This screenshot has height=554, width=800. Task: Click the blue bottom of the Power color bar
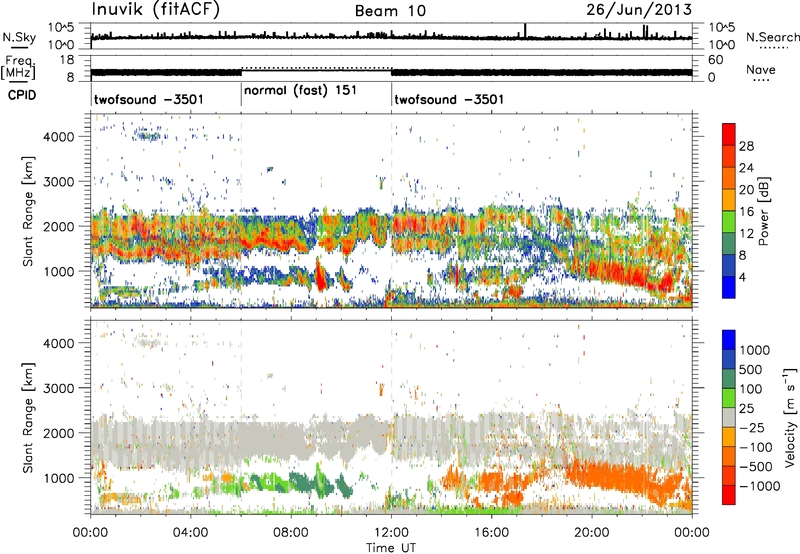pyautogui.click(x=729, y=287)
